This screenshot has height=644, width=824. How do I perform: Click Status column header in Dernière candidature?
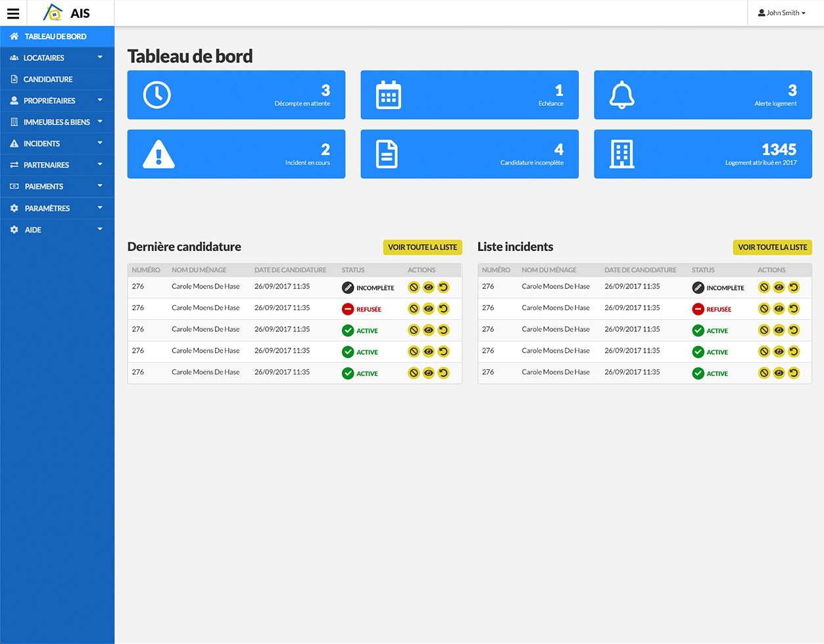point(353,270)
